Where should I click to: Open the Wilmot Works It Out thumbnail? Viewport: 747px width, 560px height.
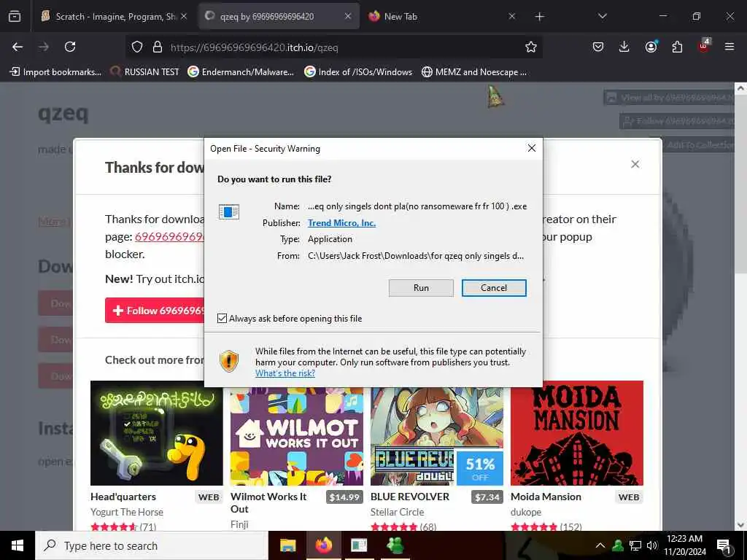[x=296, y=436]
